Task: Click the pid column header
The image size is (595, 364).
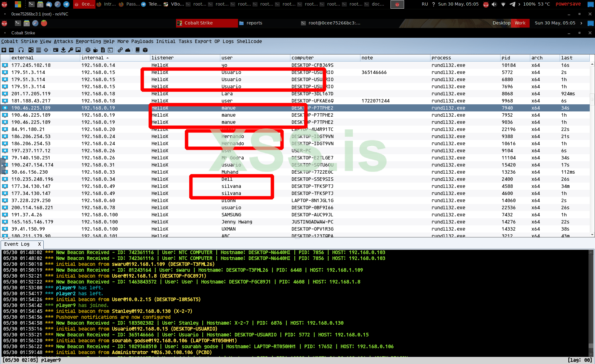Action: coord(506,58)
